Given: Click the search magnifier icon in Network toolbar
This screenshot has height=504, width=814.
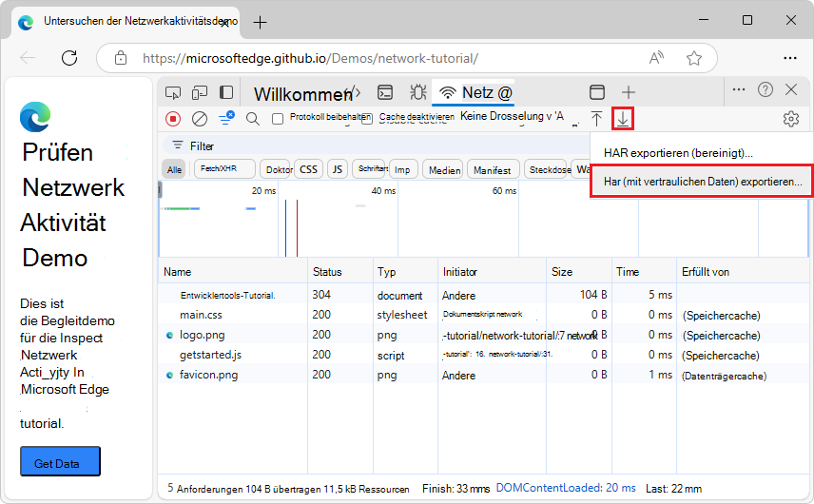Looking at the screenshot, I should pos(253,119).
